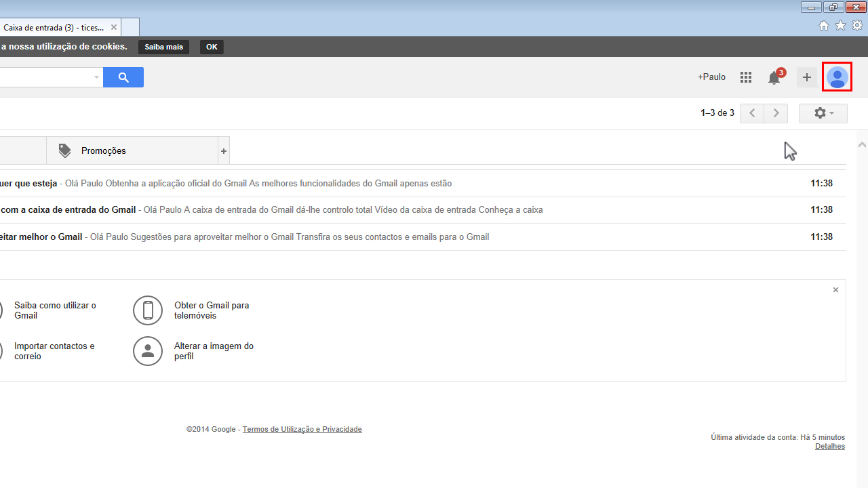Open the settings gear dropdown
The width and height of the screenshot is (868, 488).
click(823, 113)
